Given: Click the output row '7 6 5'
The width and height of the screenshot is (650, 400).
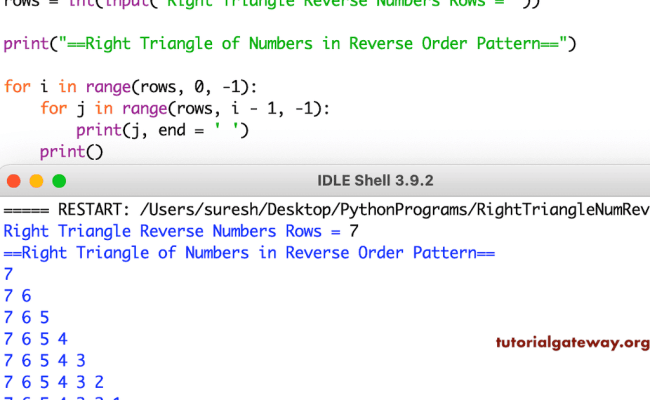Looking at the screenshot, I should pos(27,318).
